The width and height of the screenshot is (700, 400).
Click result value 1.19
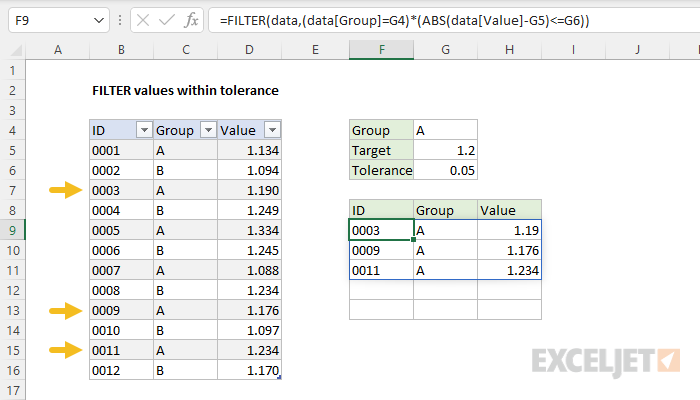[x=509, y=230]
